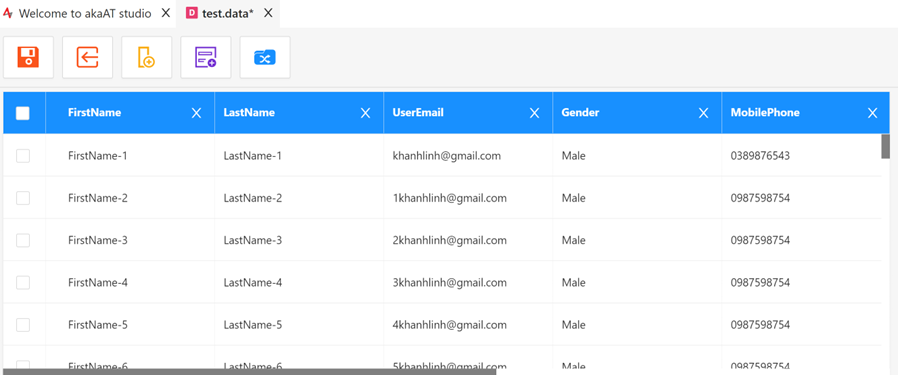
Task: Click Male in the FirstName-2 row
Action: 573,198
